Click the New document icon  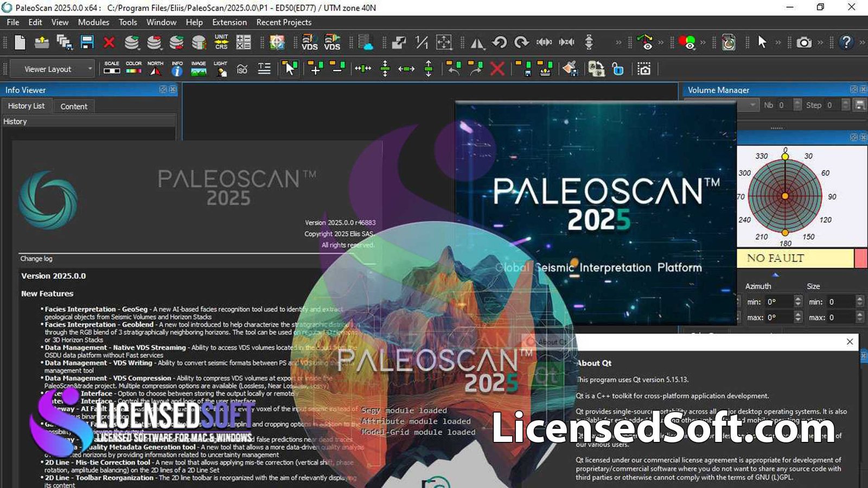20,42
